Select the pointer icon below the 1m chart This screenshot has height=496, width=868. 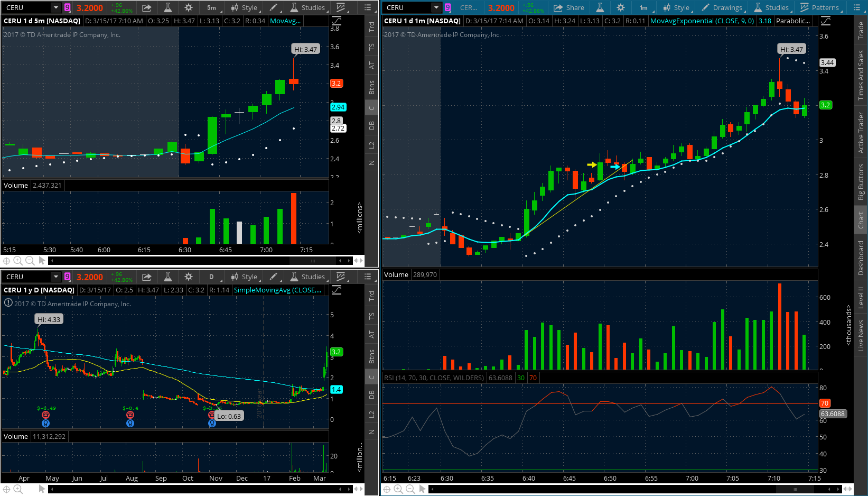pos(422,489)
